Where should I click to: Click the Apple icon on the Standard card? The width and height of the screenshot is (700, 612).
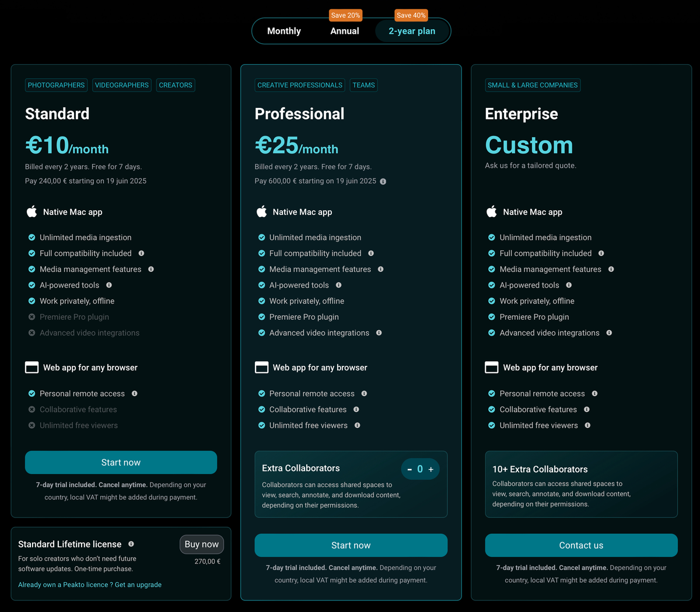[x=32, y=211]
